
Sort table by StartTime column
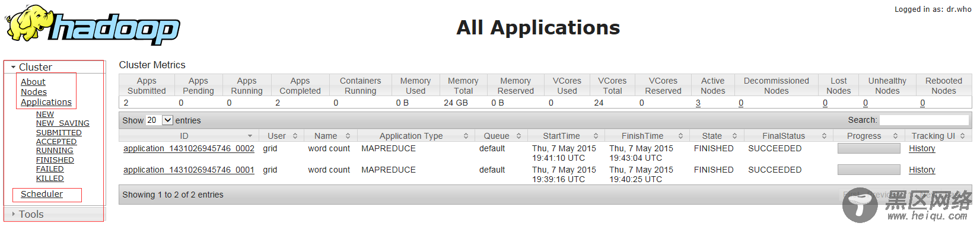tap(567, 136)
